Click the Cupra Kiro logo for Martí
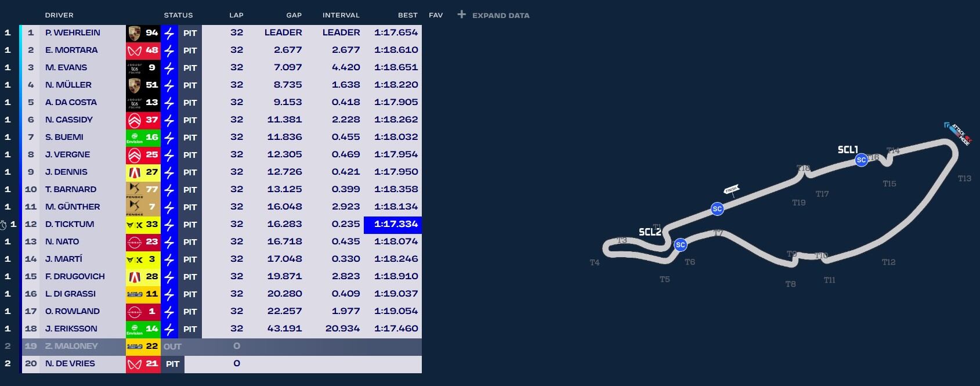Viewport: 980px width, 386px height. pos(134,259)
